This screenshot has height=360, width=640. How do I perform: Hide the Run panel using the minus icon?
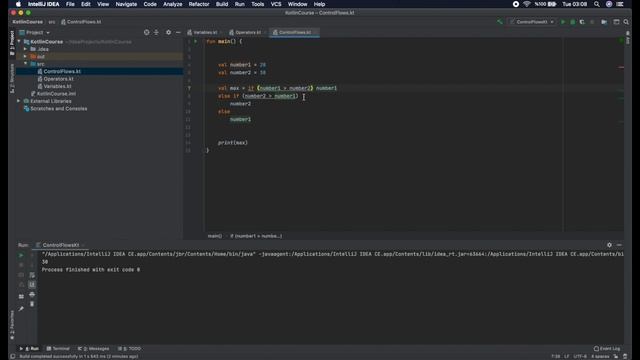click(x=619, y=245)
